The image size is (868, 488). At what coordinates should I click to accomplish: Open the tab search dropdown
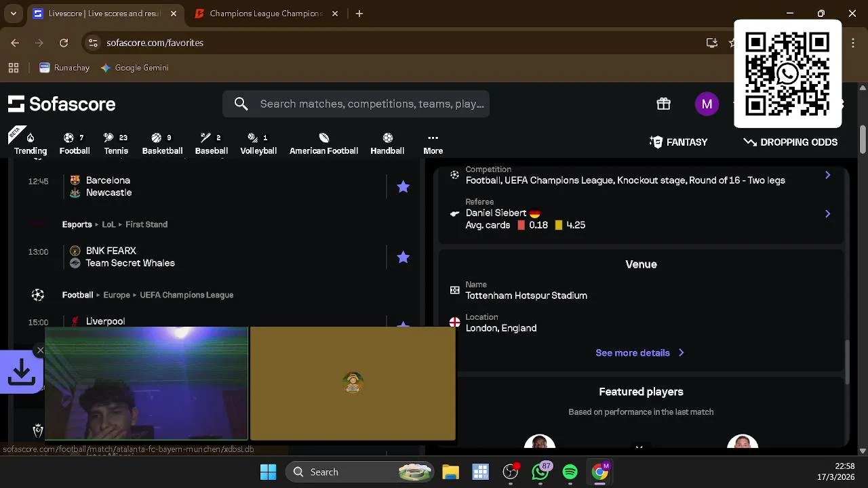pyautogui.click(x=13, y=14)
